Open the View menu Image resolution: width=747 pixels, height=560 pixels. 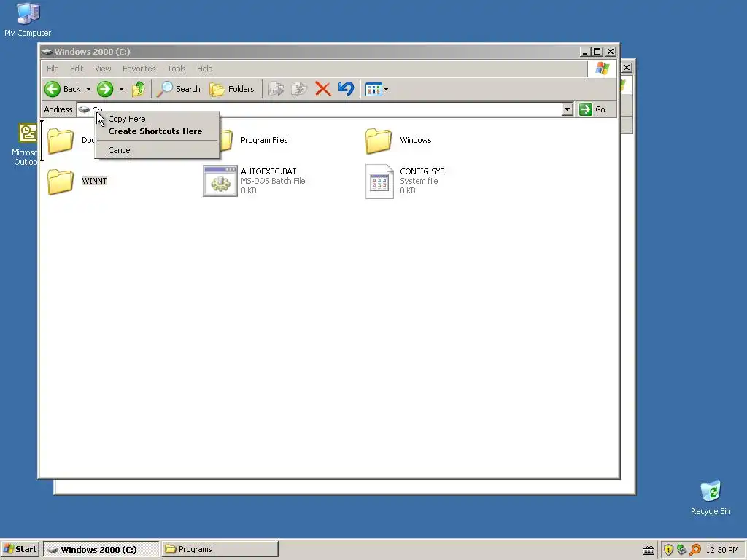103,69
